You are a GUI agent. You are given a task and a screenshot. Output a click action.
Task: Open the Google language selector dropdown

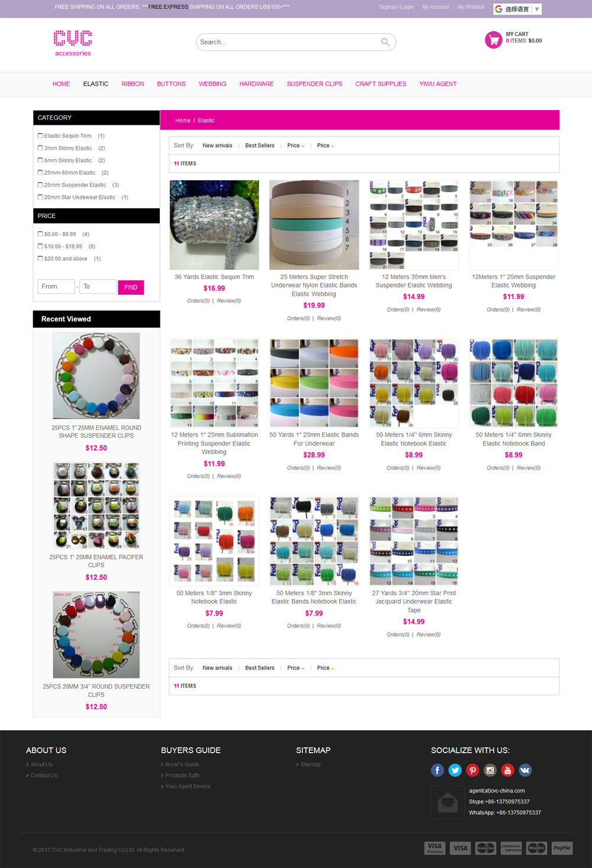517,9
